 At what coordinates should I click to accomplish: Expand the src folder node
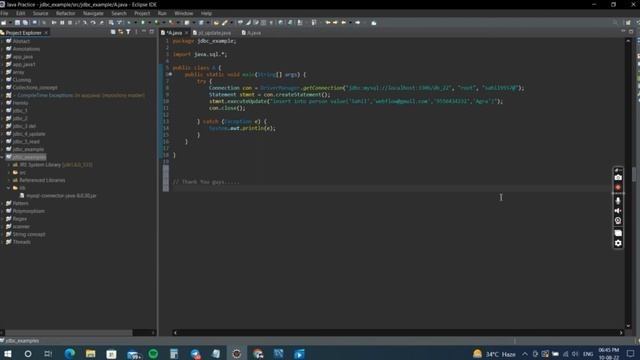pyautogui.click(x=9, y=172)
